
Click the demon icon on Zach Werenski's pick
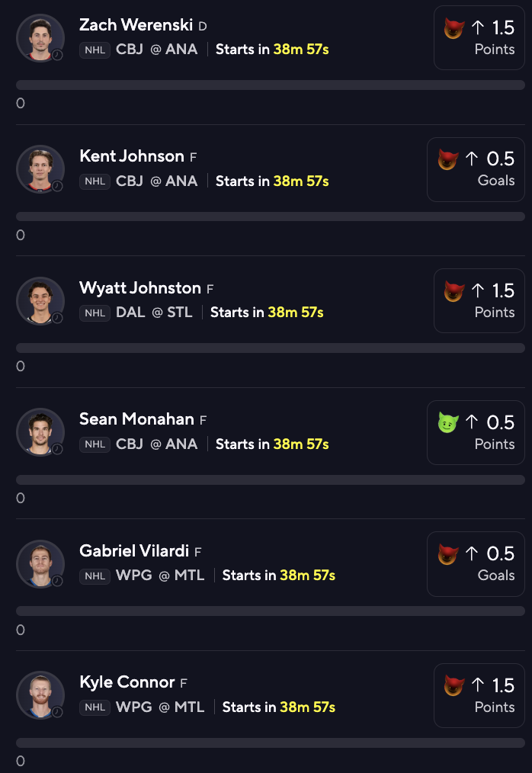click(454, 29)
